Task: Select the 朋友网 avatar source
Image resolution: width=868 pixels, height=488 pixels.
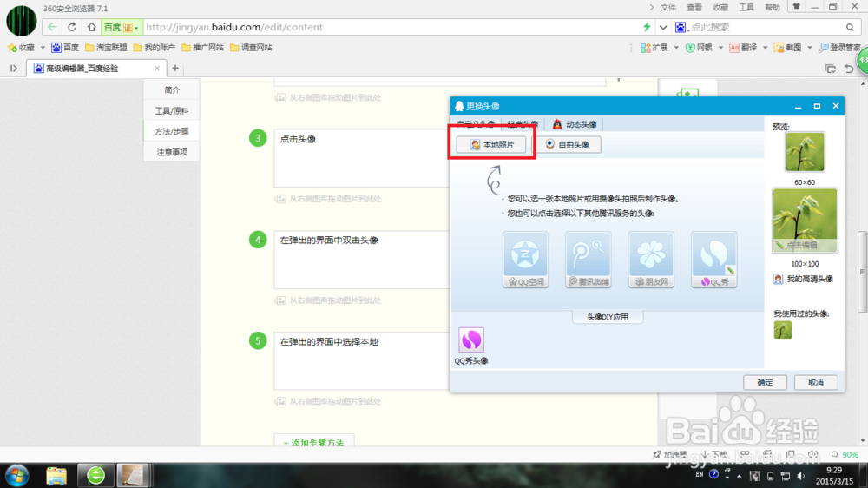Action: pyautogui.click(x=651, y=260)
